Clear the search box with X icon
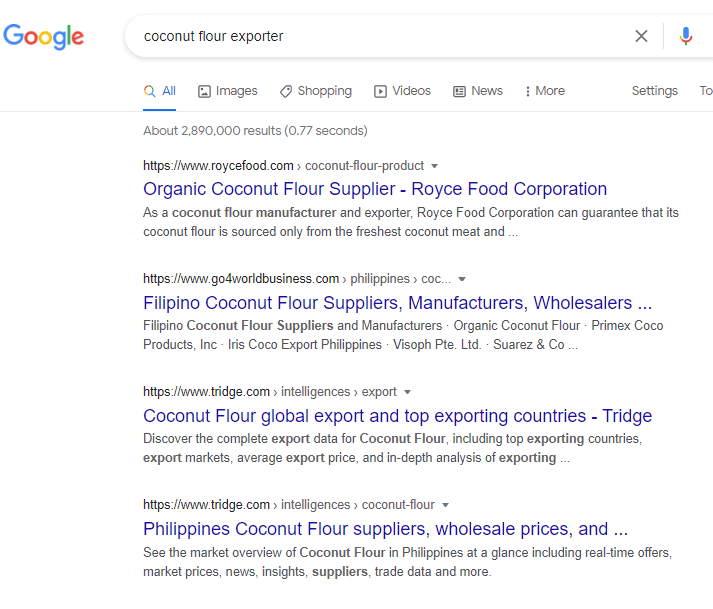This screenshot has height=609, width=713. [x=641, y=36]
